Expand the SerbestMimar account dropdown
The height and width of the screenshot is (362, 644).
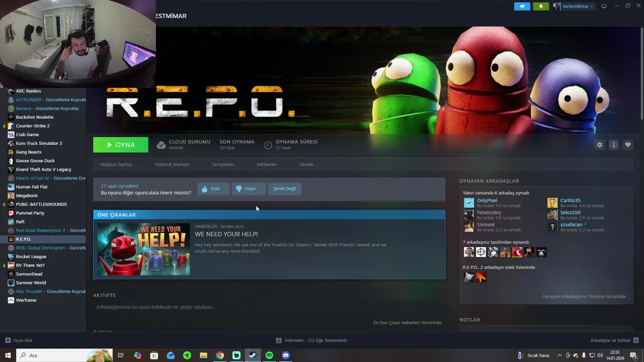point(573,6)
